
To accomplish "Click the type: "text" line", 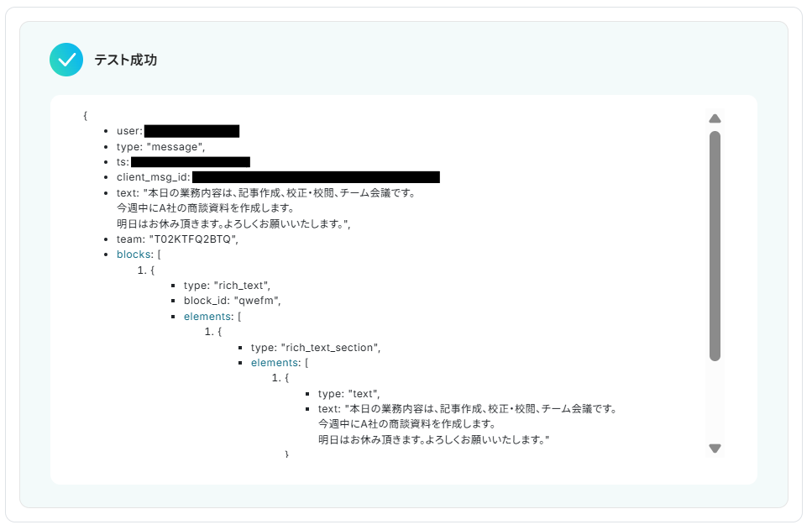I will click(x=348, y=394).
